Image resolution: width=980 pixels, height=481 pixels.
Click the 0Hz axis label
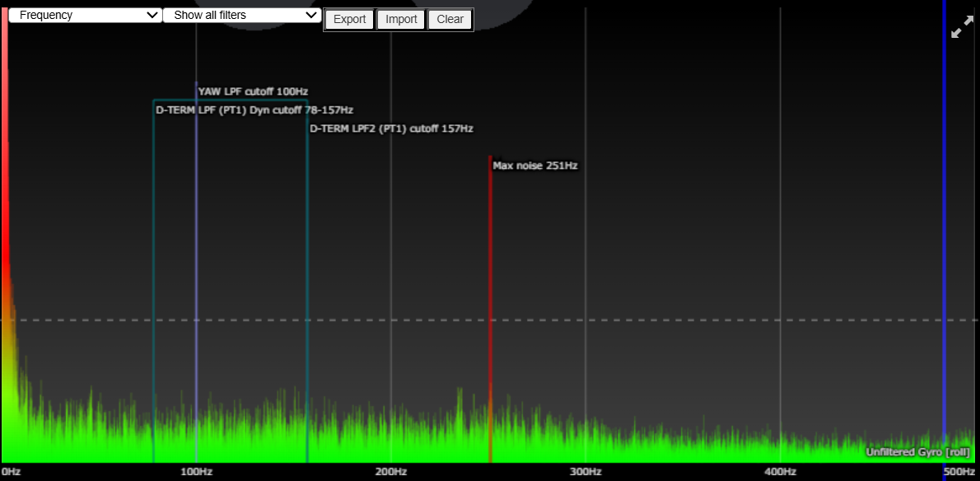click(11, 472)
